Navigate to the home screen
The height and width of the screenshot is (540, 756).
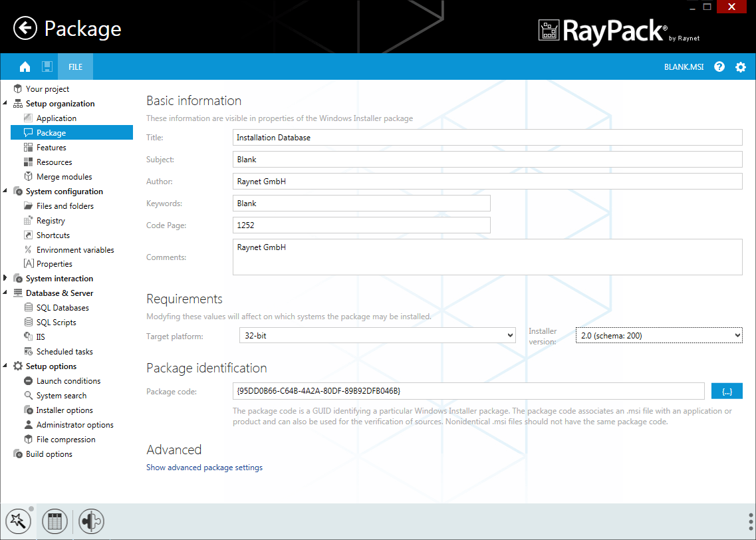[25, 67]
